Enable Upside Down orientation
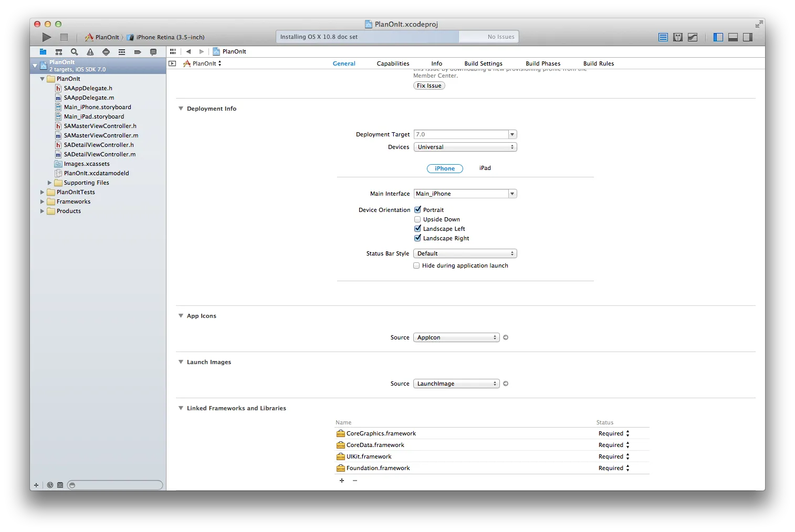Viewport: 795px width, 532px height. (x=417, y=219)
